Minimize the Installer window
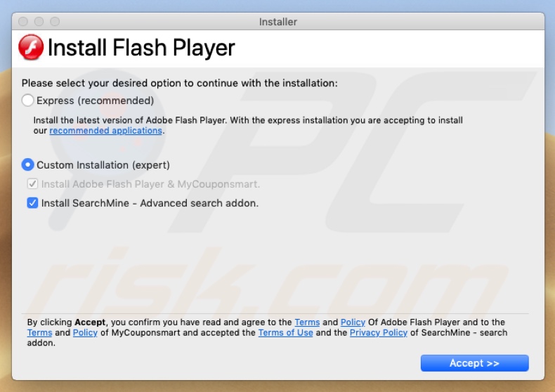 pos(39,22)
